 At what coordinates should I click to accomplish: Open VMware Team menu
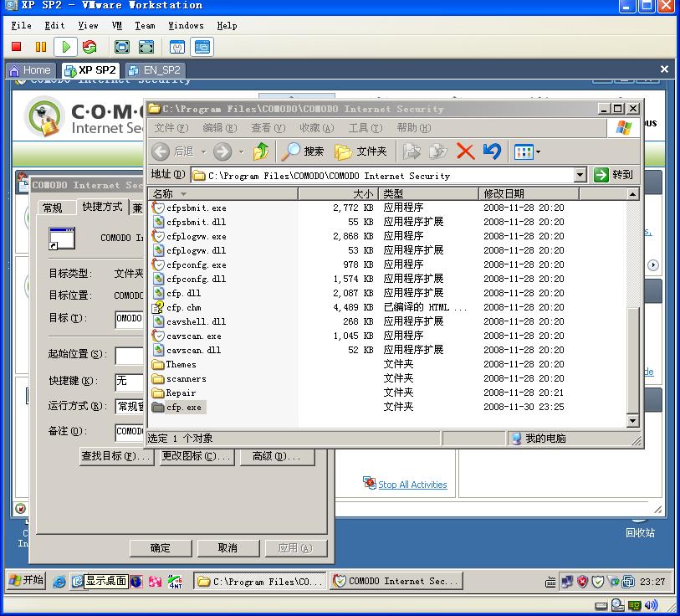pyautogui.click(x=145, y=26)
